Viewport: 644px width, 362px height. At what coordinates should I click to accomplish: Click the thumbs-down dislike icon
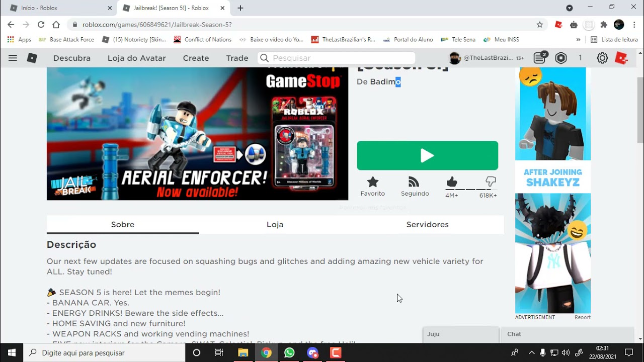[x=491, y=182]
